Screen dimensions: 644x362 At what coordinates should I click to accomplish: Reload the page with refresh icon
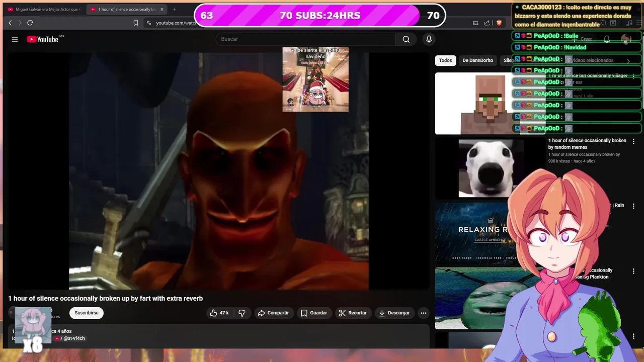30,23
